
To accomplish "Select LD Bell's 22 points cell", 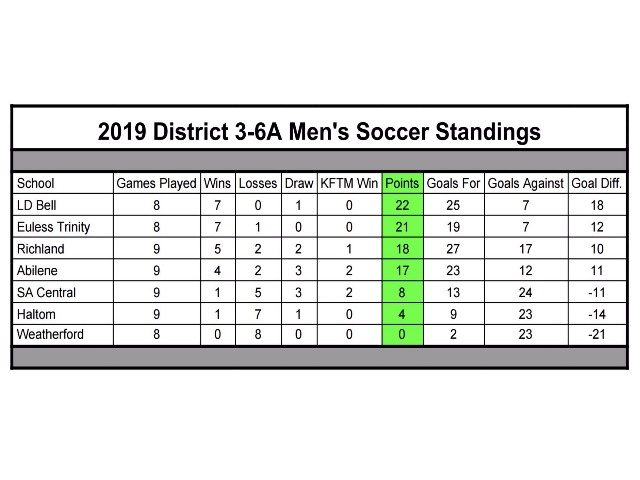I will 402,205.
